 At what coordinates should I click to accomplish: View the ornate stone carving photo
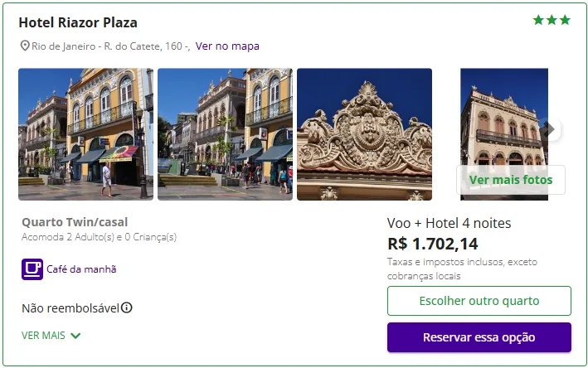click(364, 134)
